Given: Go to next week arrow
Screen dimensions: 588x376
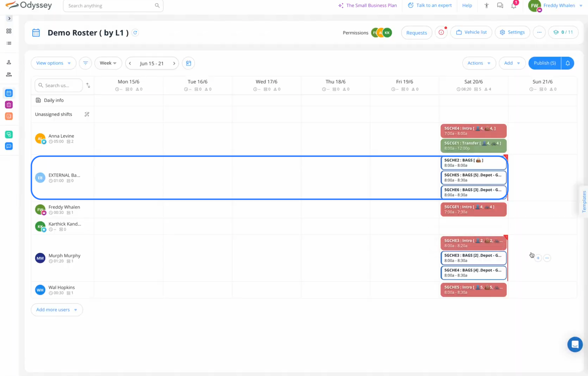Looking at the screenshot, I should [174, 63].
